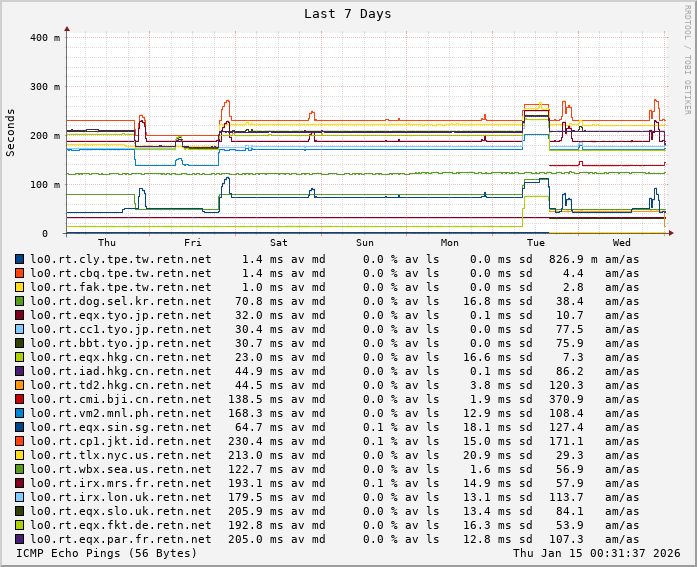The image size is (697, 567).
Task: Select the lo0.rt.eqx.sin.sg.retn.net legend label
Action: click(x=120, y=427)
